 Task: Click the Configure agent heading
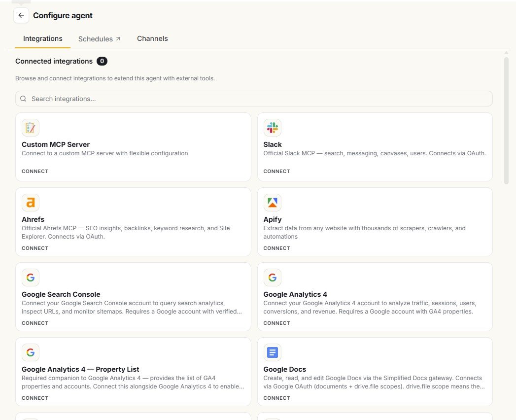coord(63,15)
